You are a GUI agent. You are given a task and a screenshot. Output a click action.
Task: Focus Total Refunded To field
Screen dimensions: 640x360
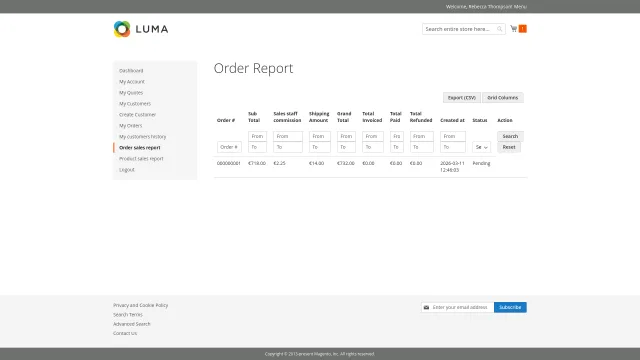click(422, 147)
